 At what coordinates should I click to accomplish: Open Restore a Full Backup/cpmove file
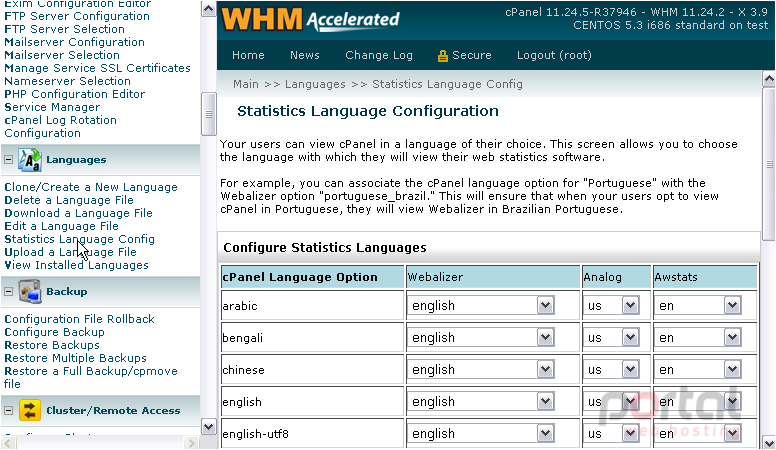(91, 377)
